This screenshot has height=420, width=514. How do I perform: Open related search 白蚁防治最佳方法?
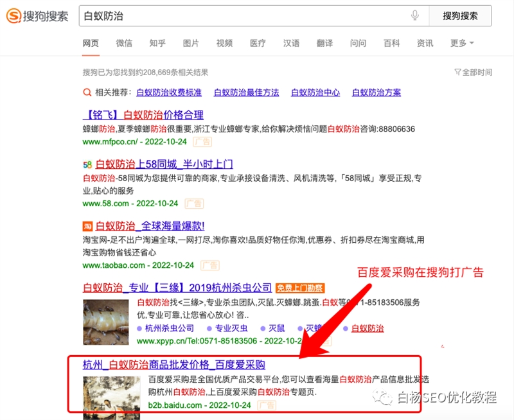point(247,92)
